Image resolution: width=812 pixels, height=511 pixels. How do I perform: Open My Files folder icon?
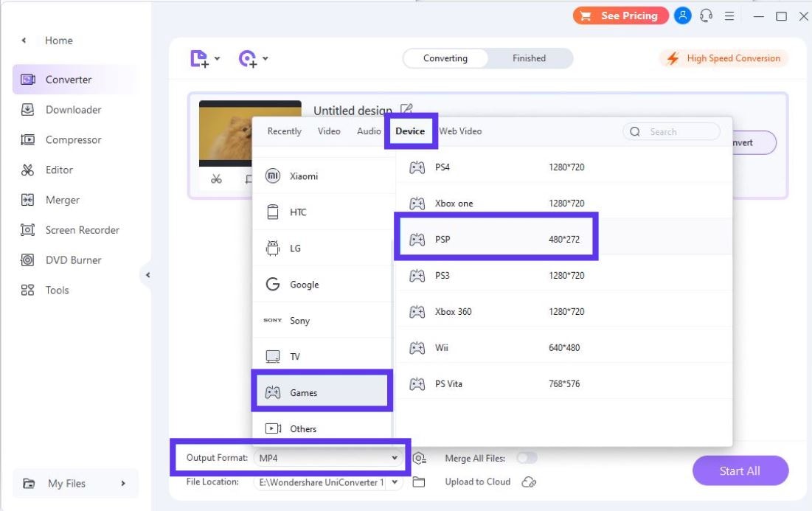coord(29,484)
